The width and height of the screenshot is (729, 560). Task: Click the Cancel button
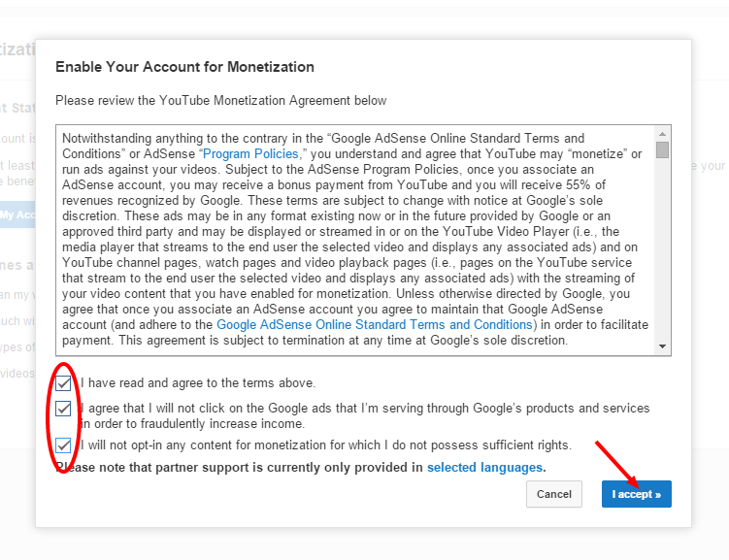[553, 494]
